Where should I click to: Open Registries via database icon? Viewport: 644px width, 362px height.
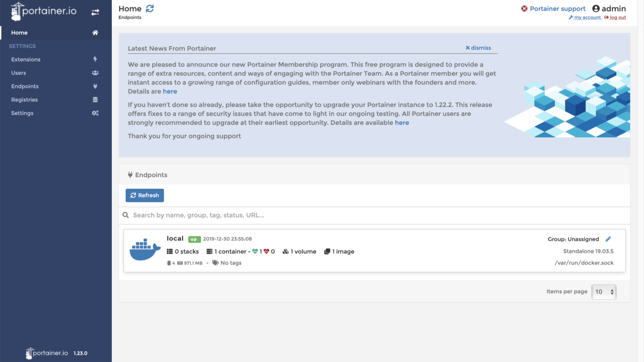[x=95, y=100]
